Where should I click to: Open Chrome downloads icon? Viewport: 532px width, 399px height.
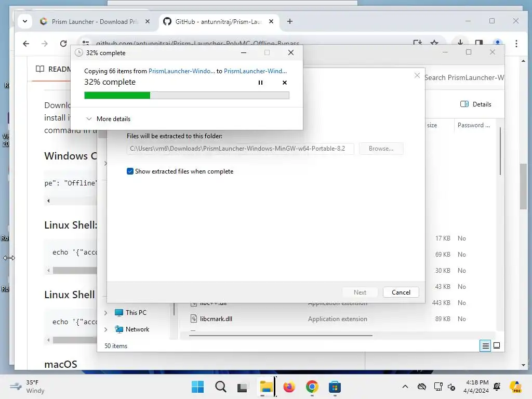coord(460,43)
